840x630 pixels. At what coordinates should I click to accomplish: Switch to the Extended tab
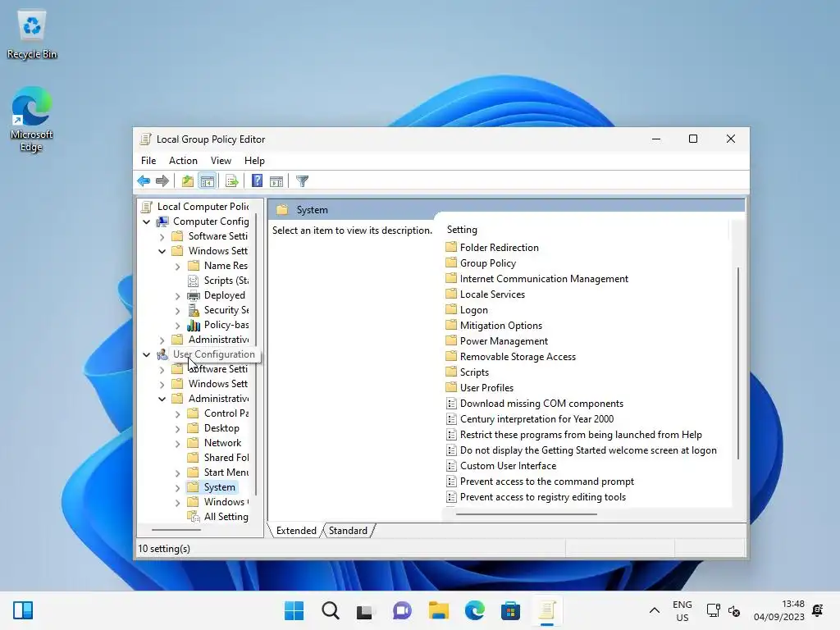coord(295,531)
